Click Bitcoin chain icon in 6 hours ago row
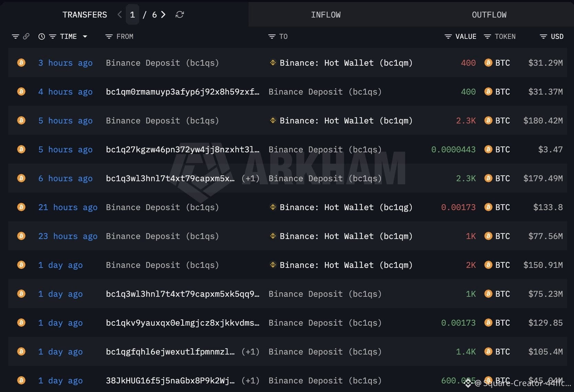The width and height of the screenshot is (574, 392). [x=21, y=178]
